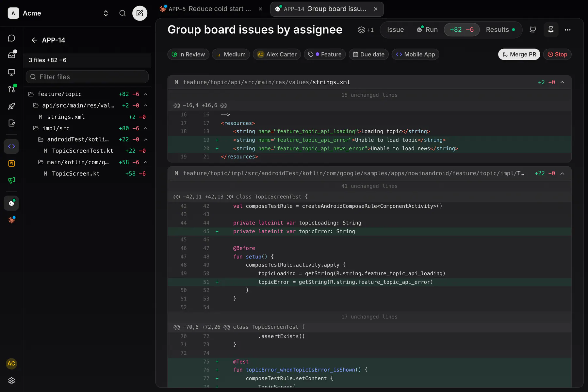Click the compose new issue icon

click(x=140, y=13)
